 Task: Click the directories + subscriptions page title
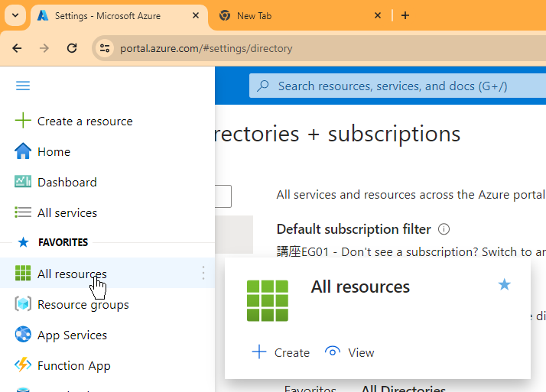coord(337,134)
